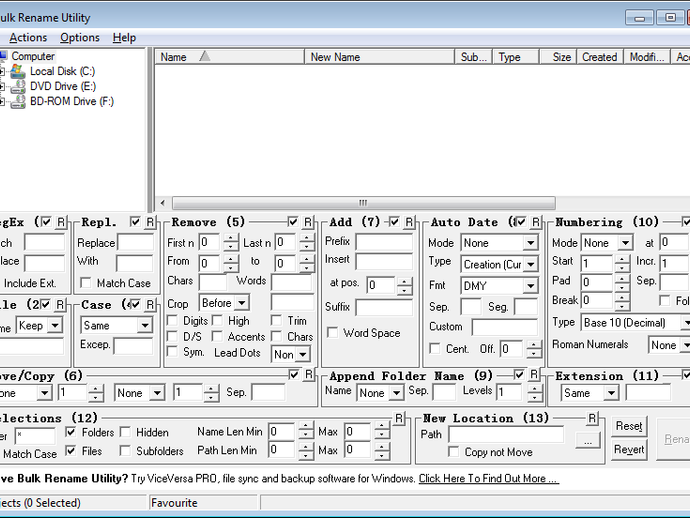The height and width of the screenshot is (518, 690).
Task: Enable Trim checkbox in Remove group
Action: [x=276, y=320]
